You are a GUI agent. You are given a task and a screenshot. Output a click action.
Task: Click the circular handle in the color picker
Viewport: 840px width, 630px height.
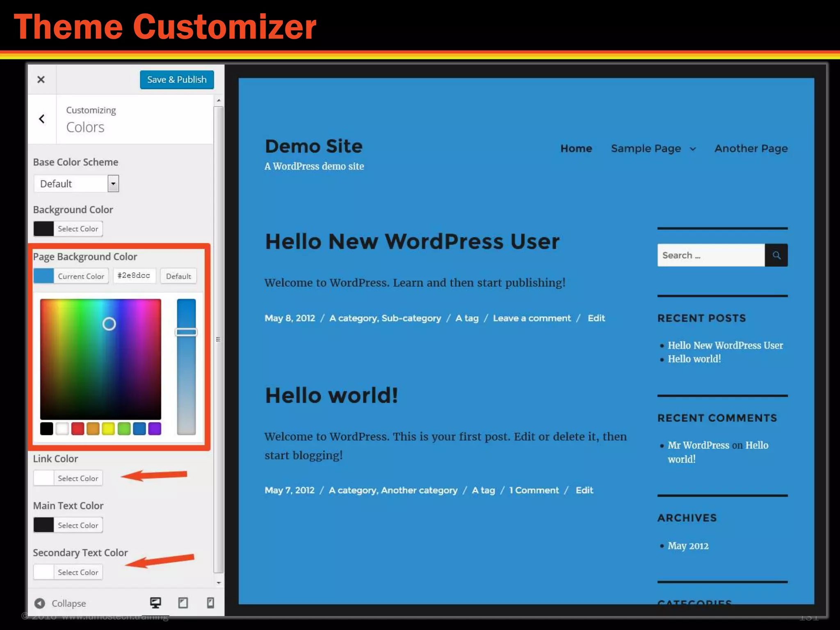pyautogui.click(x=109, y=324)
